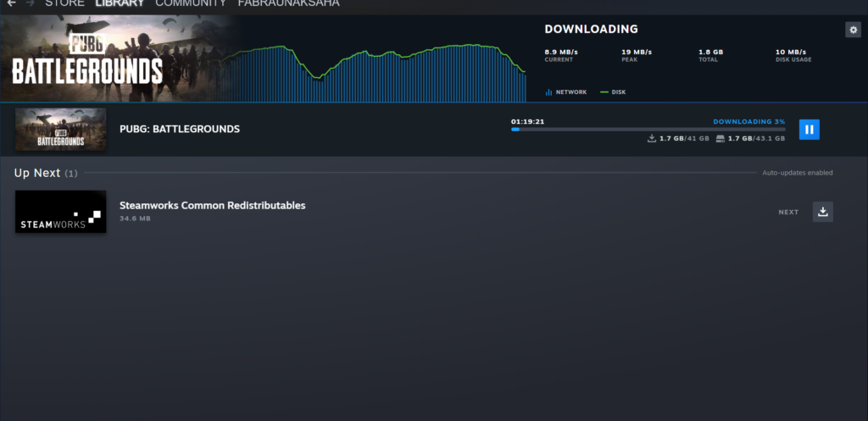Go back with the left arrow
The height and width of the screenshot is (421, 868).
(11, 3)
